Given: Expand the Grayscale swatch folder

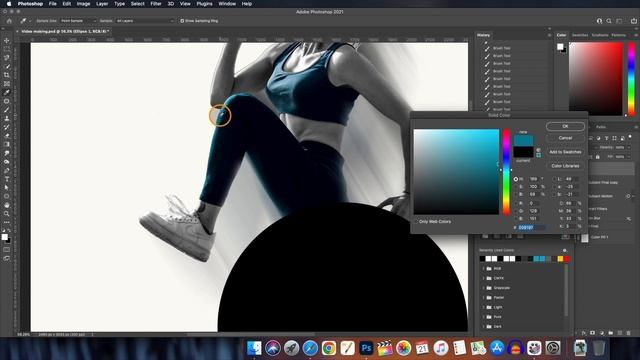Looking at the screenshot, I should (484, 288).
